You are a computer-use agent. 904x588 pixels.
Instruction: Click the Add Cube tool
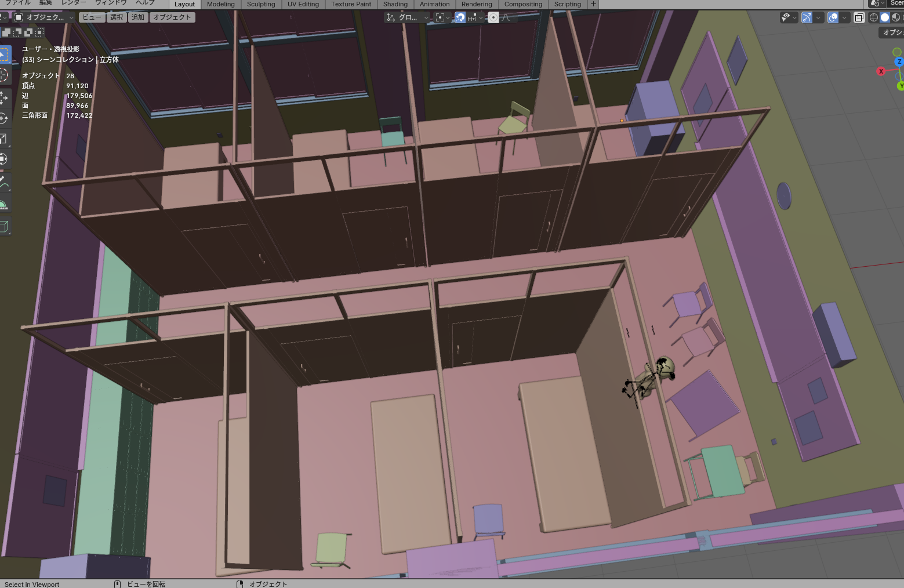[x=3, y=227]
